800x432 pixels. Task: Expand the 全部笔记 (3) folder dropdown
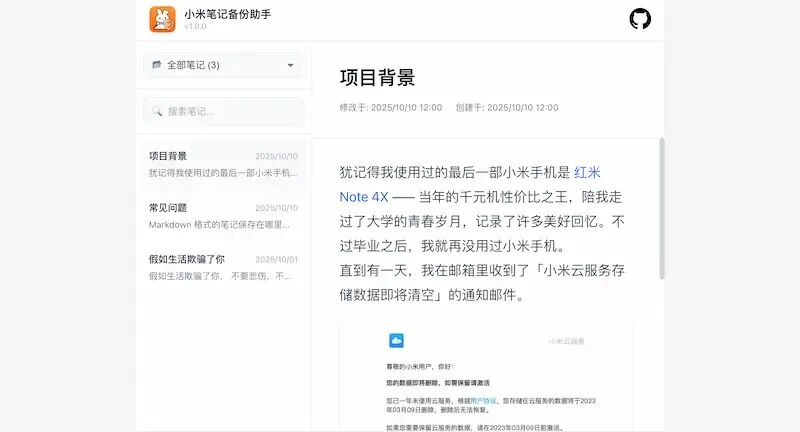point(223,65)
